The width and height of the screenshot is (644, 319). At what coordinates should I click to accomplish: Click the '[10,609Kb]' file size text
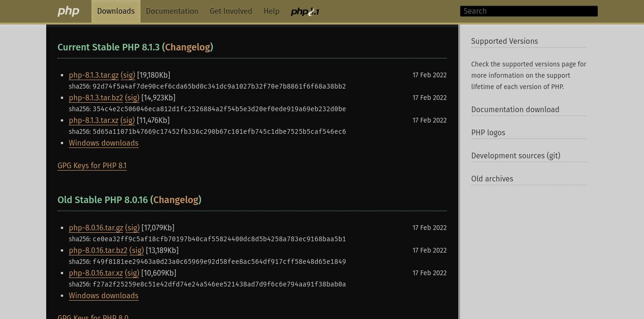(159, 273)
